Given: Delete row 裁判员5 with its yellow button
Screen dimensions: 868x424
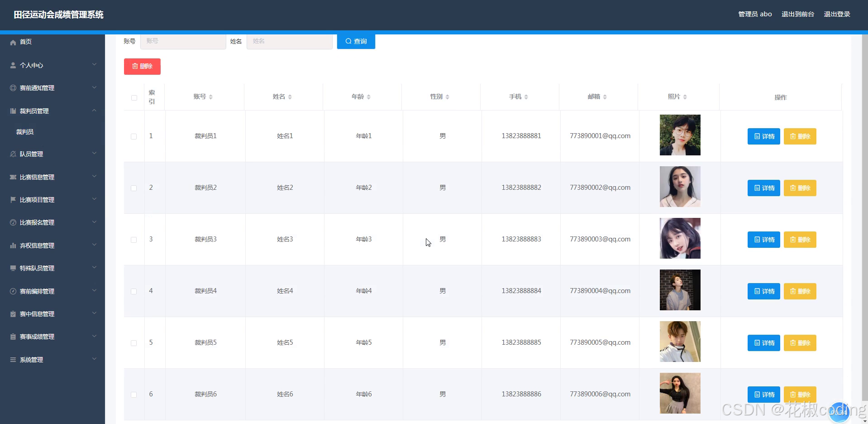Looking at the screenshot, I should 800,343.
